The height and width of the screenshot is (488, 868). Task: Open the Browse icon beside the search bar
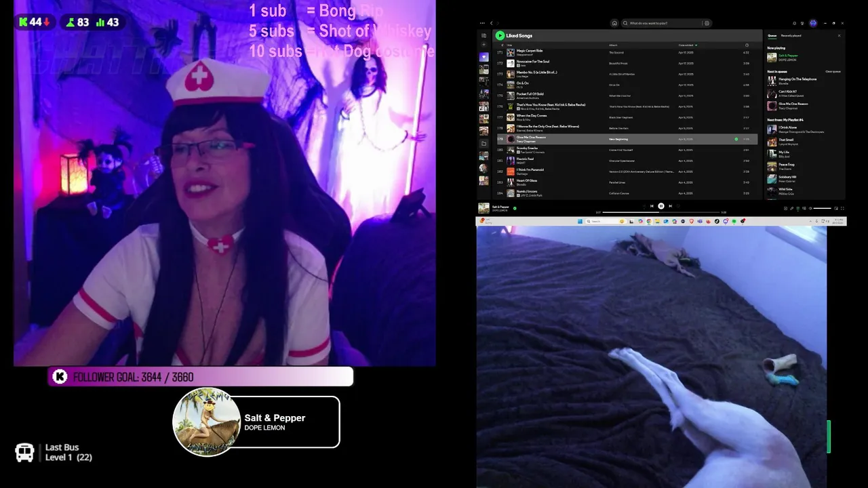(707, 23)
